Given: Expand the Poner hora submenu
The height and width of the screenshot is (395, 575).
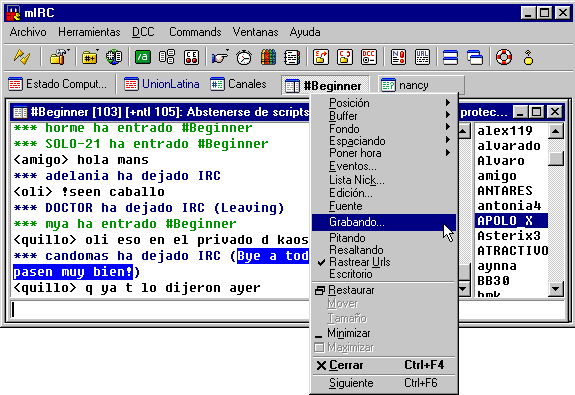Looking at the screenshot, I should click(384, 153).
